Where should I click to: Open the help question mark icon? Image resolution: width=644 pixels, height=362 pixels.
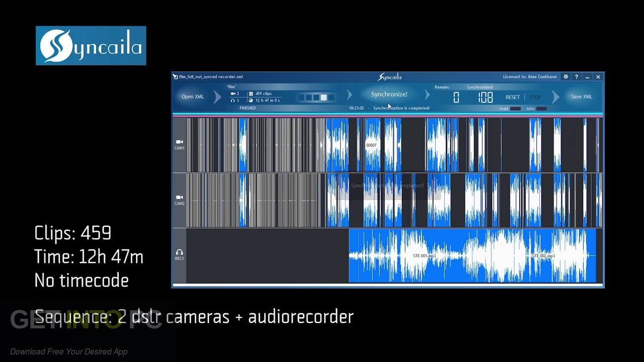point(577,77)
